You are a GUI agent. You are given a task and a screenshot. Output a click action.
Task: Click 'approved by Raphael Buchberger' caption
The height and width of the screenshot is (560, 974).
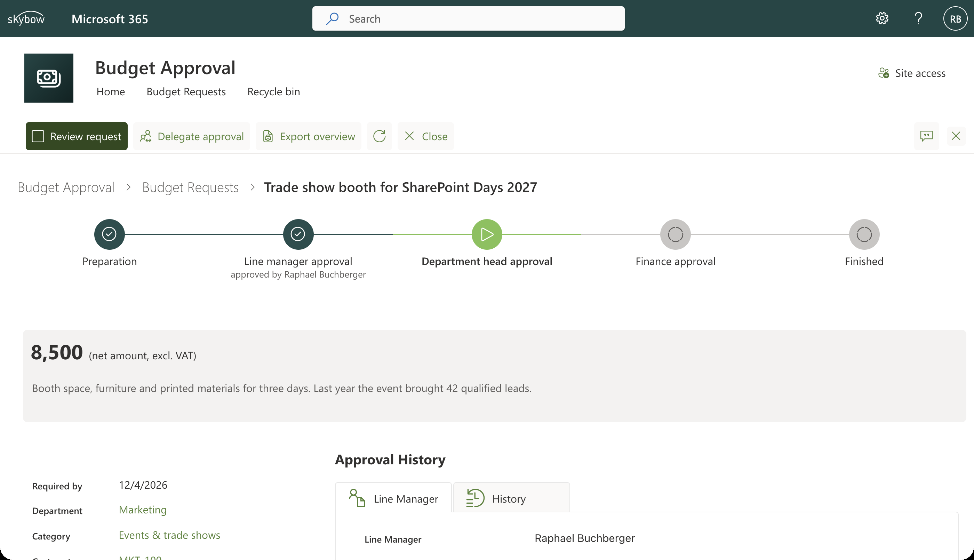(298, 274)
